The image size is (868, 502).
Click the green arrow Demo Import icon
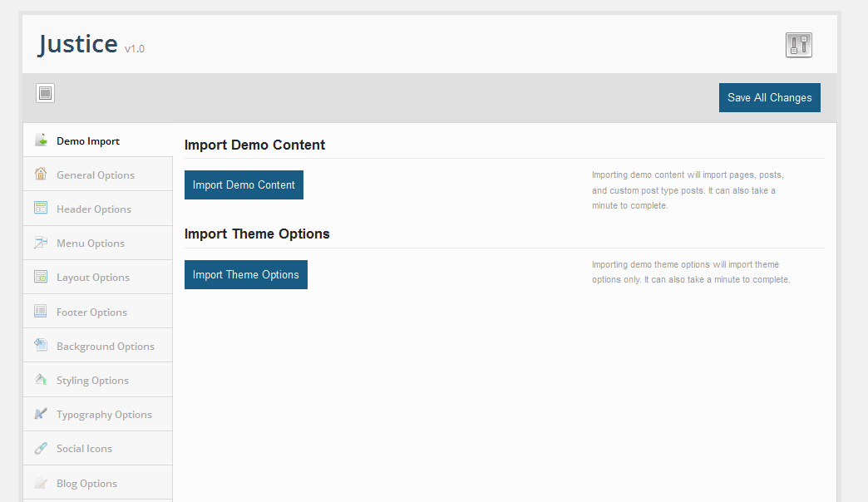[x=41, y=140]
